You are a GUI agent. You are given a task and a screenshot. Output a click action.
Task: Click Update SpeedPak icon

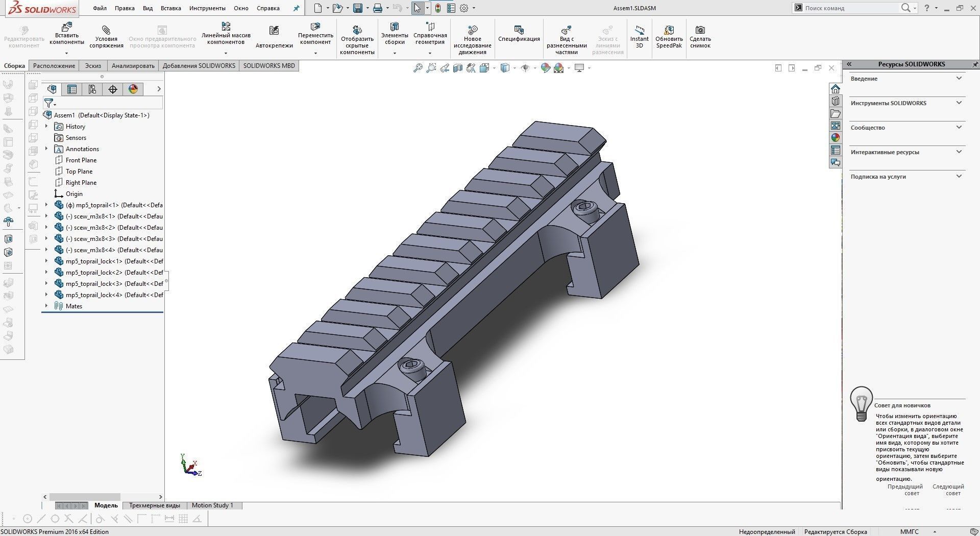point(669,30)
